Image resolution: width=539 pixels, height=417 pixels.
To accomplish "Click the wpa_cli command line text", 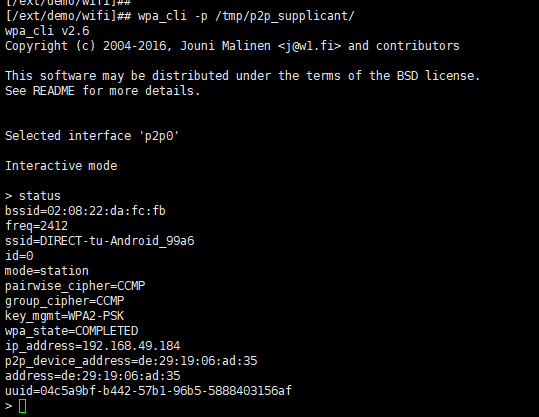I will (246, 16).
